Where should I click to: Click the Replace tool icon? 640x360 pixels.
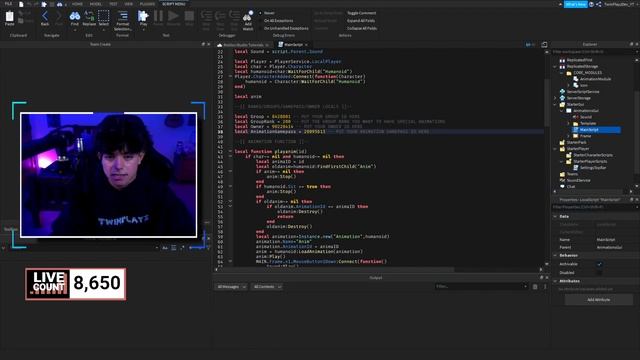[89, 16]
